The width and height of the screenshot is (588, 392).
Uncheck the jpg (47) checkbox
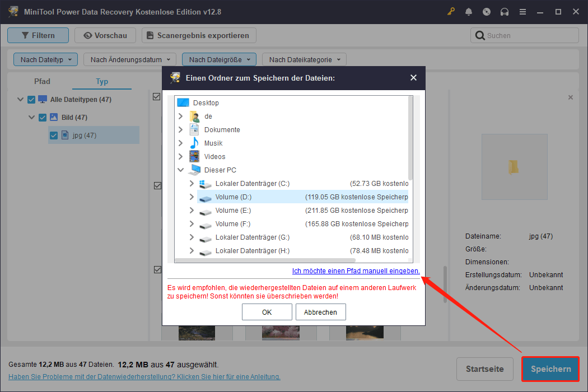tap(53, 135)
